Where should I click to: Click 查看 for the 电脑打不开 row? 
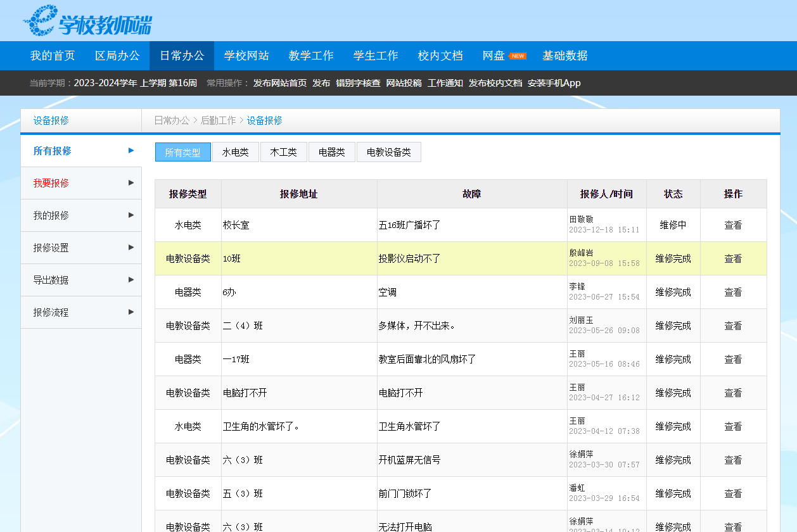[x=733, y=393]
